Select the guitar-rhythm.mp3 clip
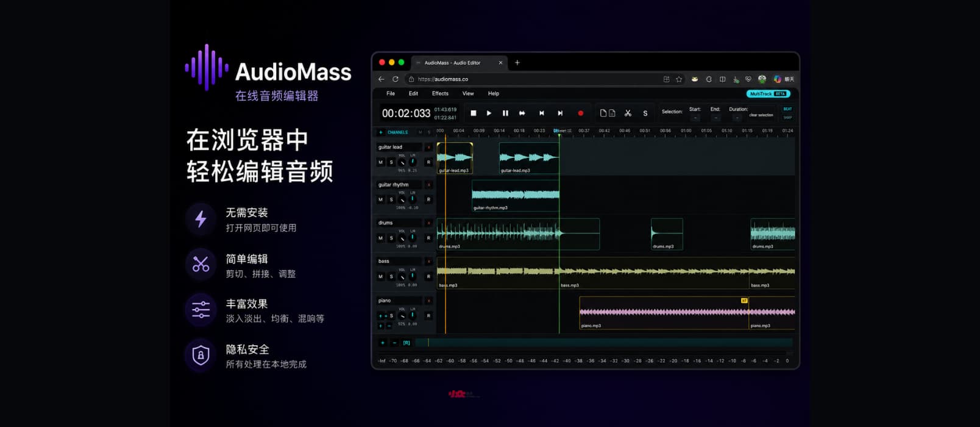 tap(516, 196)
